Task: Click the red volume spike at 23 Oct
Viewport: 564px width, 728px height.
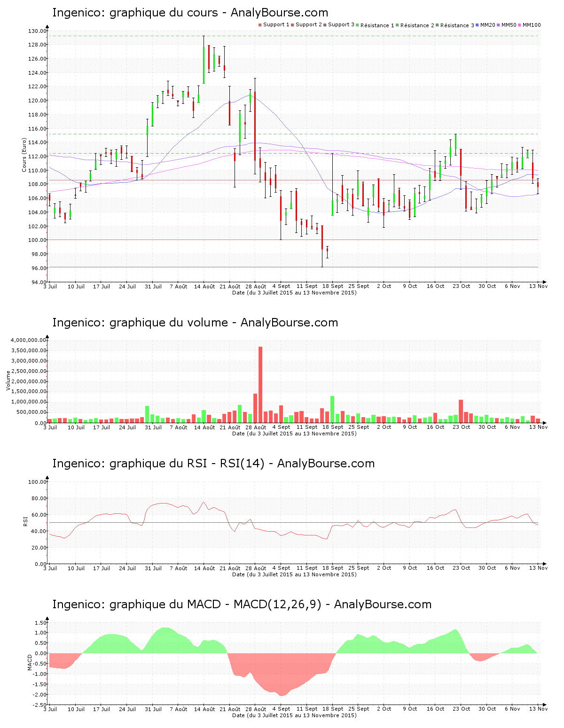Action: 461,411
